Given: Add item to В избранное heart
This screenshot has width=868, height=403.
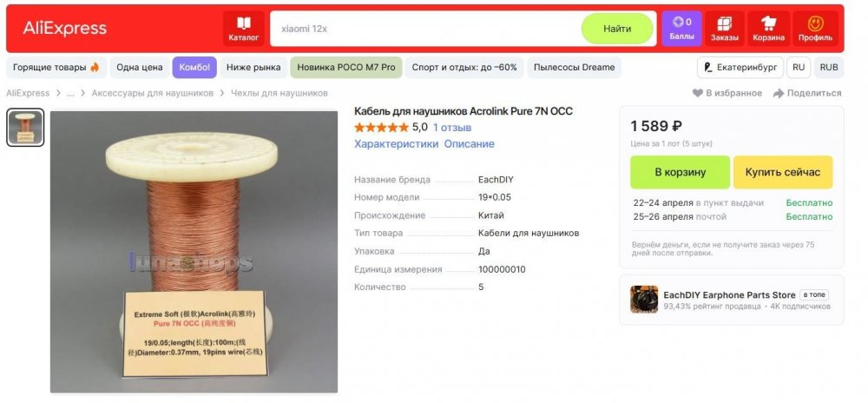Looking at the screenshot, I should 697,93.
